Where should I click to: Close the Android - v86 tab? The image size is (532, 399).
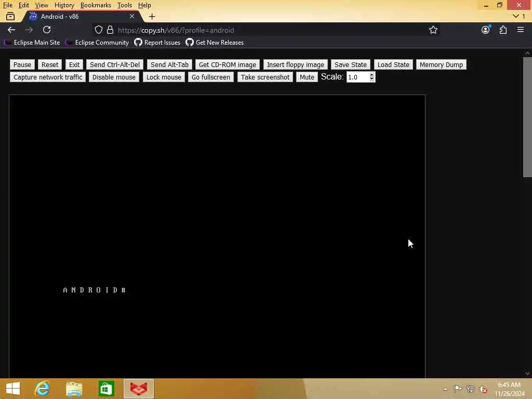pyautogui.click(x=132, y=16)
